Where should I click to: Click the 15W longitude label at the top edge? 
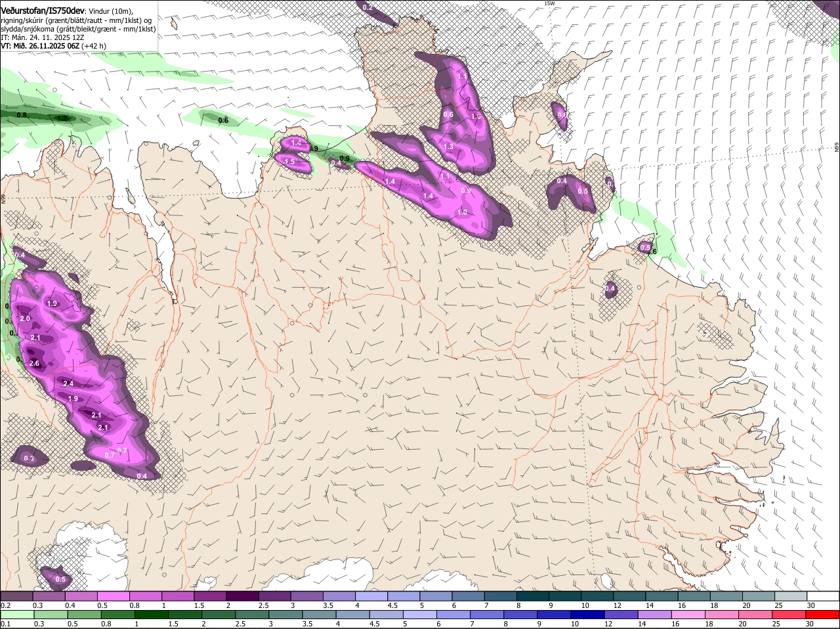pos(549,3)
